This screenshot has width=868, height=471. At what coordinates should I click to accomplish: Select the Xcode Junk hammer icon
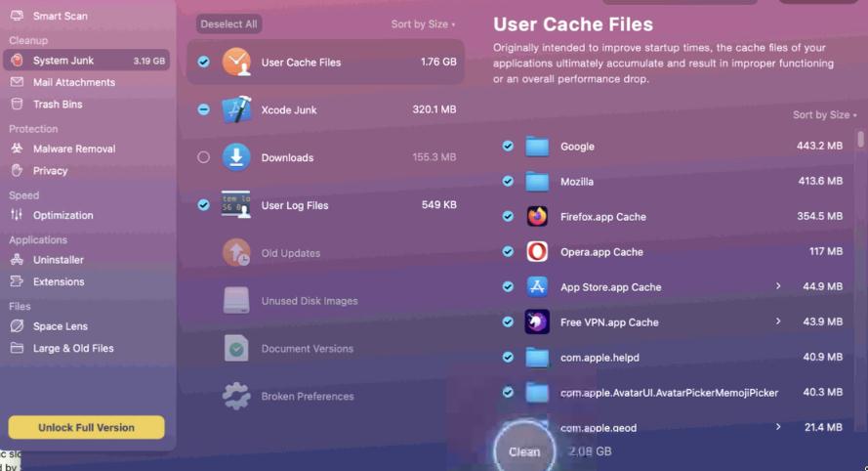click(236, 109)
